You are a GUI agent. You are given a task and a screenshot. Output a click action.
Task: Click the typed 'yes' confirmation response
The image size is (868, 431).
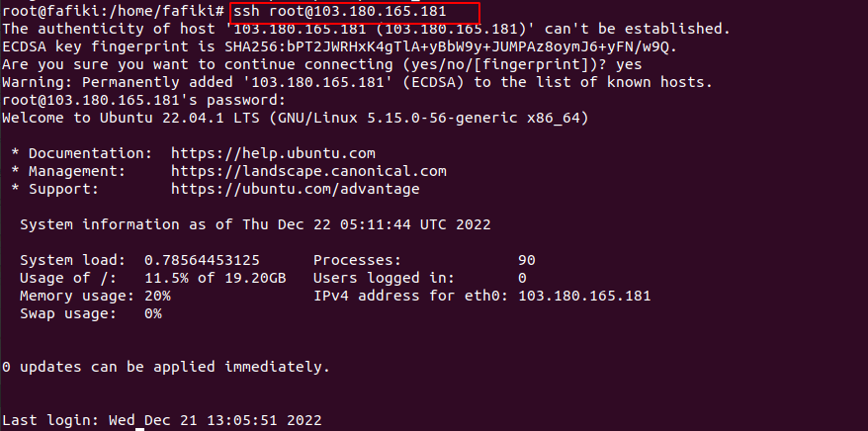coord(629,64)
